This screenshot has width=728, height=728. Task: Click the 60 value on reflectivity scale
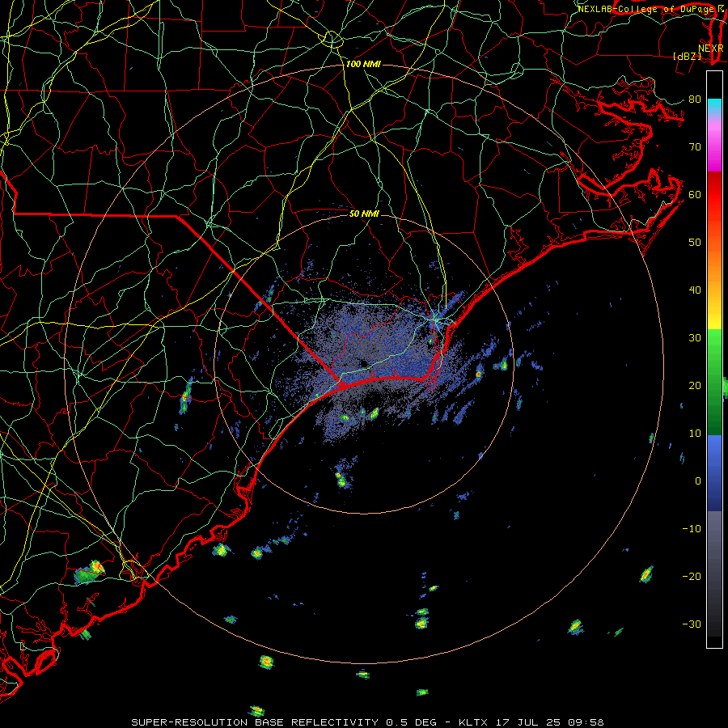(695, 194)
